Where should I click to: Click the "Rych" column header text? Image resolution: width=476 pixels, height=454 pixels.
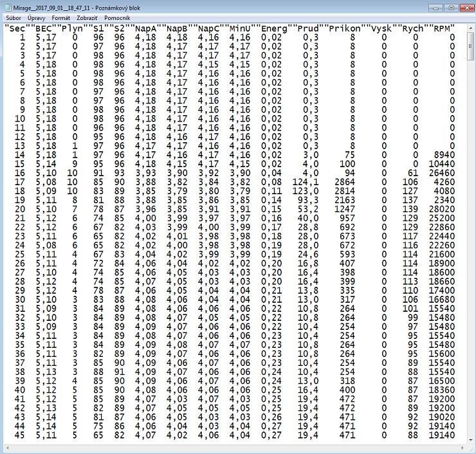(x=412, y=28)
